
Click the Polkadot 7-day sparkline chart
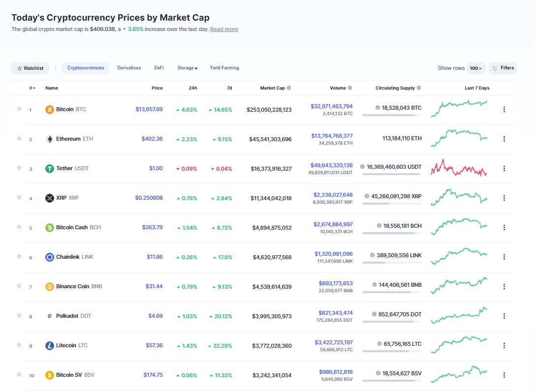click(x=459, y=315)
